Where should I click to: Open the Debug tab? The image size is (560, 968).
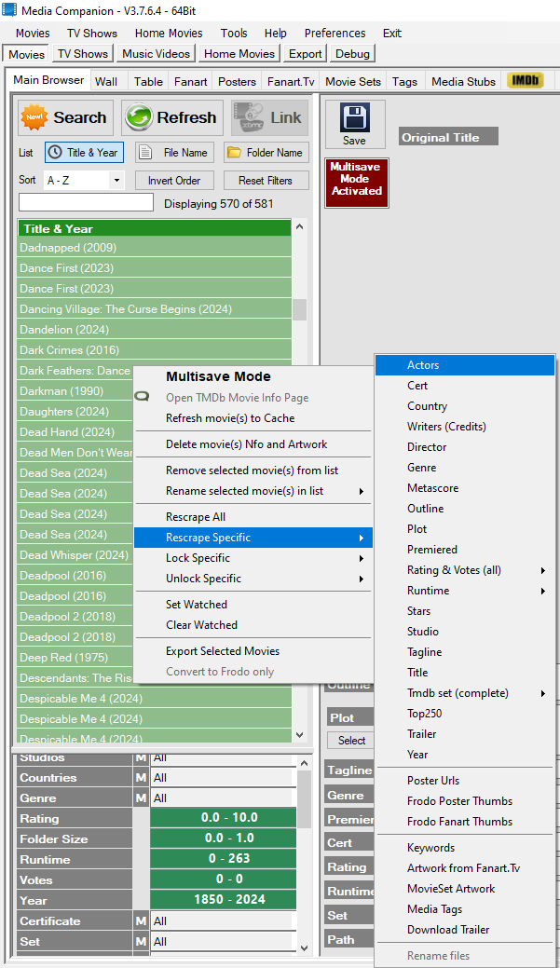point(352,54)
